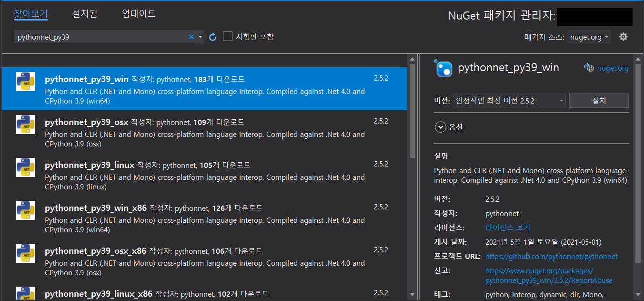
Task: Click the detail pane package logo
Action: point(443,68)
